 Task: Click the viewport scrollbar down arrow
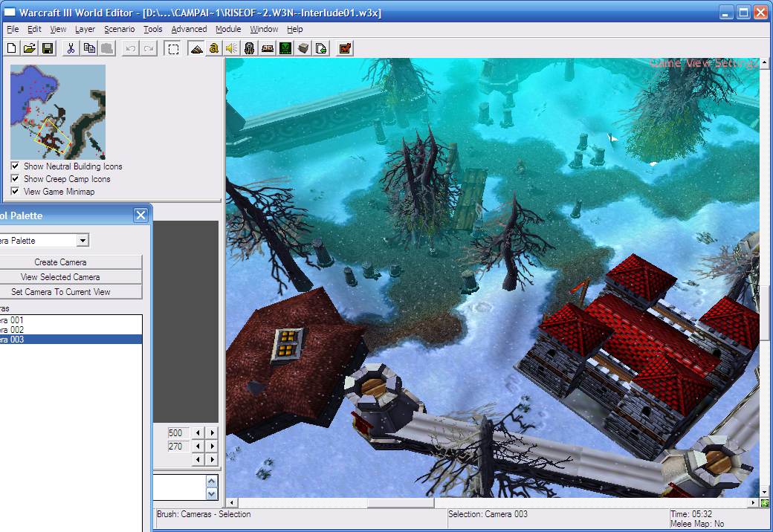click(765, 493)
